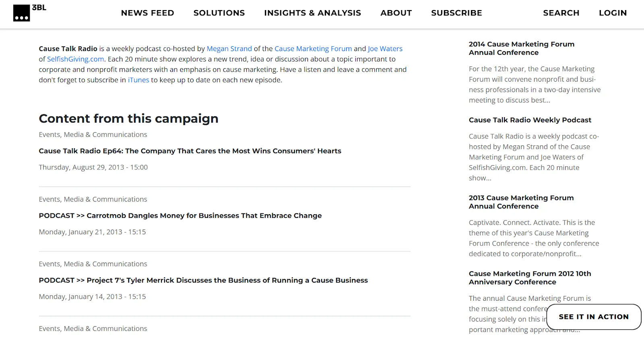The height and width of the screenshot is (339, 644).
Task: Open the Search option
Action: coord(561,13)
